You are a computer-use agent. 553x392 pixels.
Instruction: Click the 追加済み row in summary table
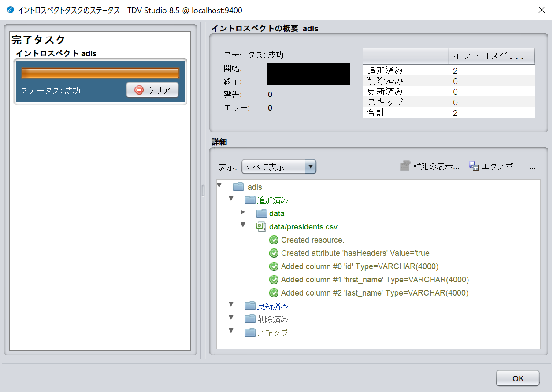point(449,70)
